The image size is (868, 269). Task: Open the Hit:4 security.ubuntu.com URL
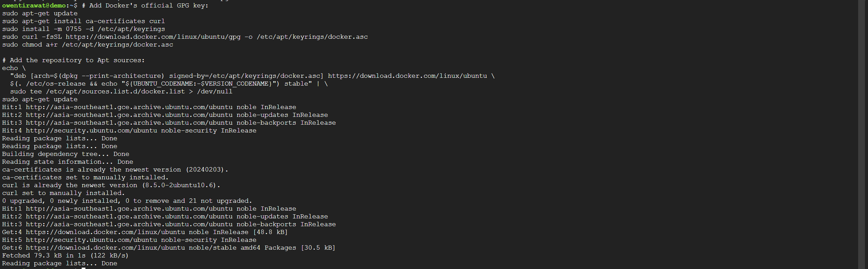click(91, 130)
